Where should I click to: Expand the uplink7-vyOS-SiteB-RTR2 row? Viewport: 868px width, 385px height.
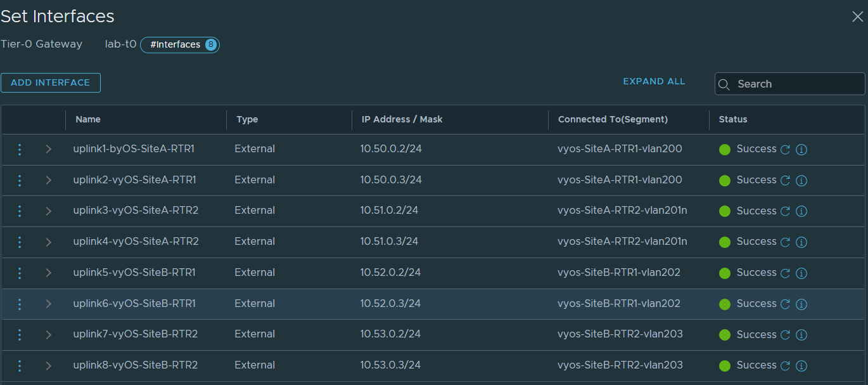pyautogui.click(x=49, y=334)
